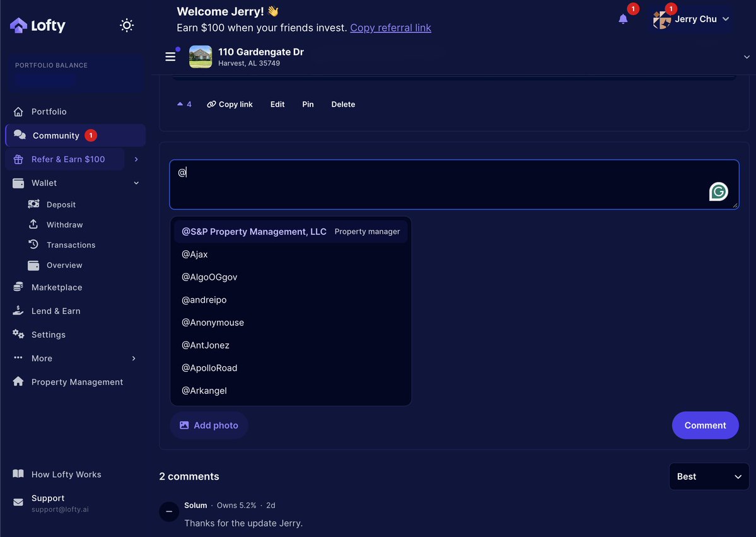Pick the @Arkangel mention
The width and height of the screenshot is (756, 537).
290,390
